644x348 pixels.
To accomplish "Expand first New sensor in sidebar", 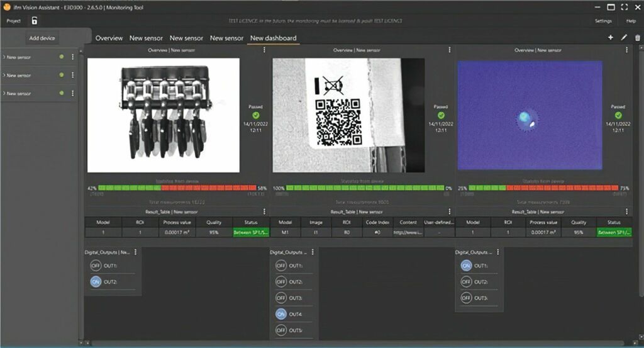I will click(4, 57).
